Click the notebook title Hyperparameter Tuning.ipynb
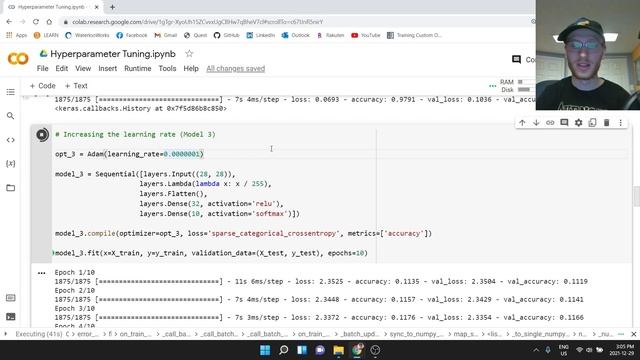This screenshot has width=640, height=360. (x=113, y=54)
